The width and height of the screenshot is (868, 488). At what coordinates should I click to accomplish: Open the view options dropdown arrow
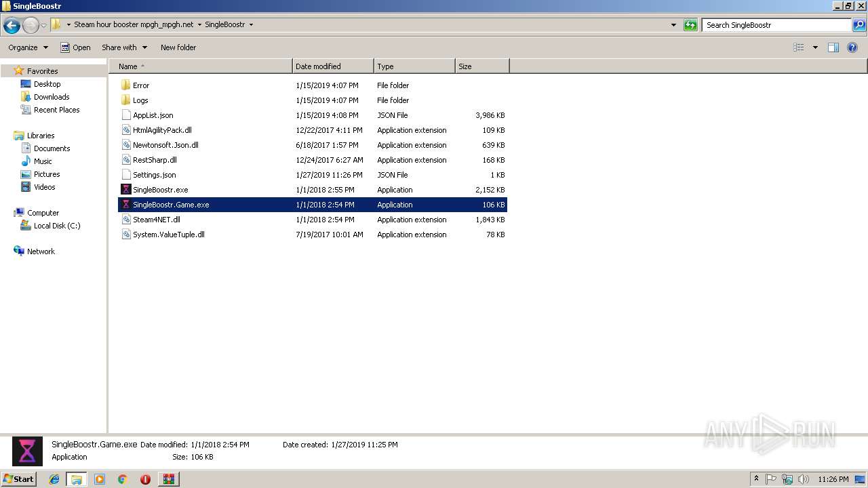[815, 47]
